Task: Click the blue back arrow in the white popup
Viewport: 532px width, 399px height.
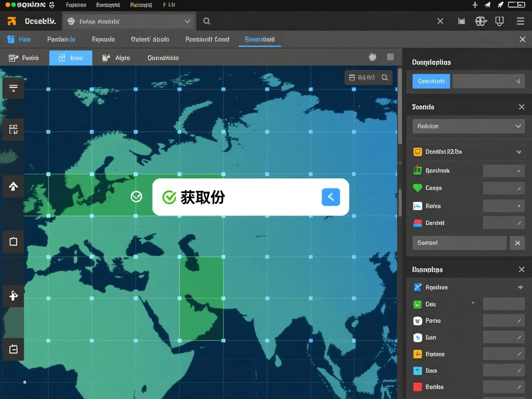Action: (331, 197)
